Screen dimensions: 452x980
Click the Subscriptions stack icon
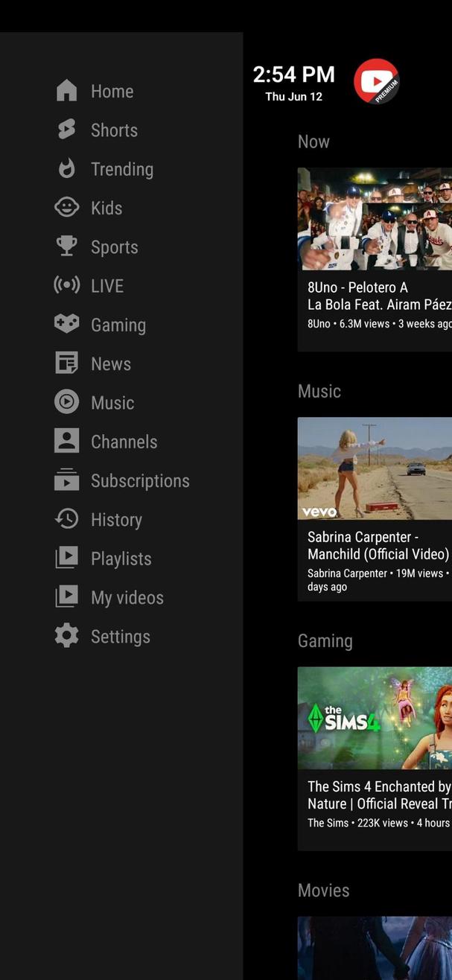click(66, 480)
